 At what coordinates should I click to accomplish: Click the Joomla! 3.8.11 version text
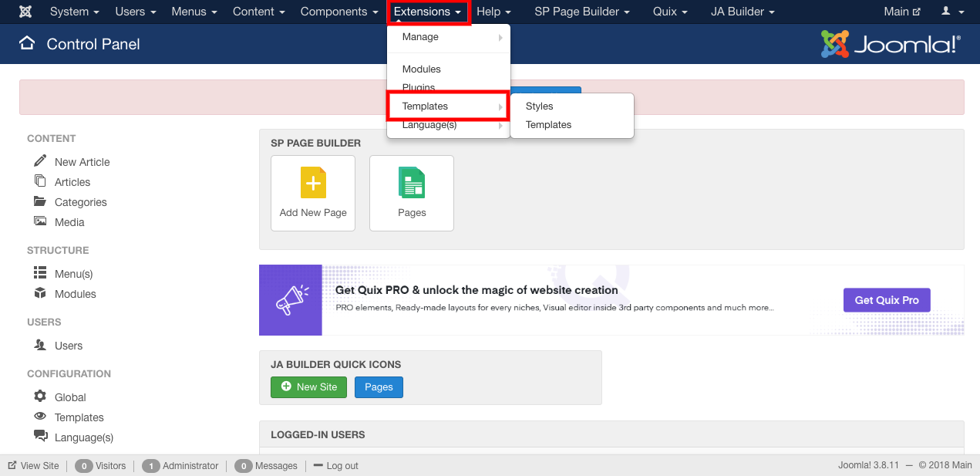tap(871, 466)
